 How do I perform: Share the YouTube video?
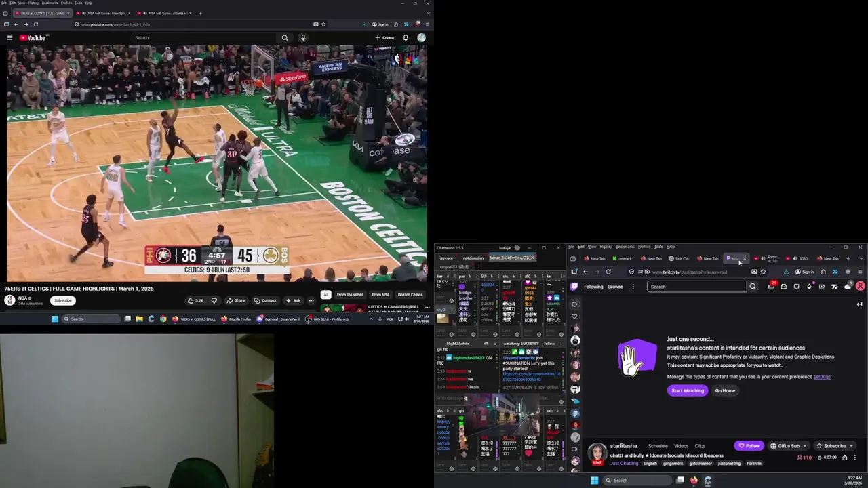(x=236, y=300)
